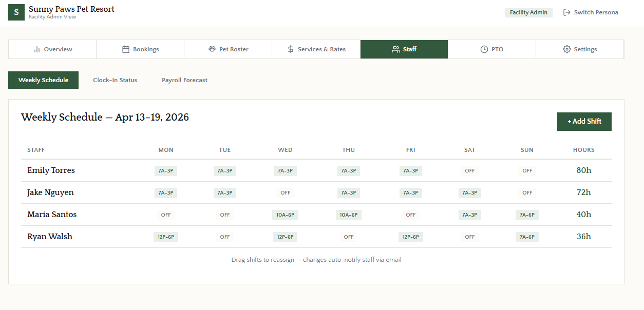Switch to the Payroll Forecast sub-tab
This screenshot has height=310, width=644.
[184, 80]
